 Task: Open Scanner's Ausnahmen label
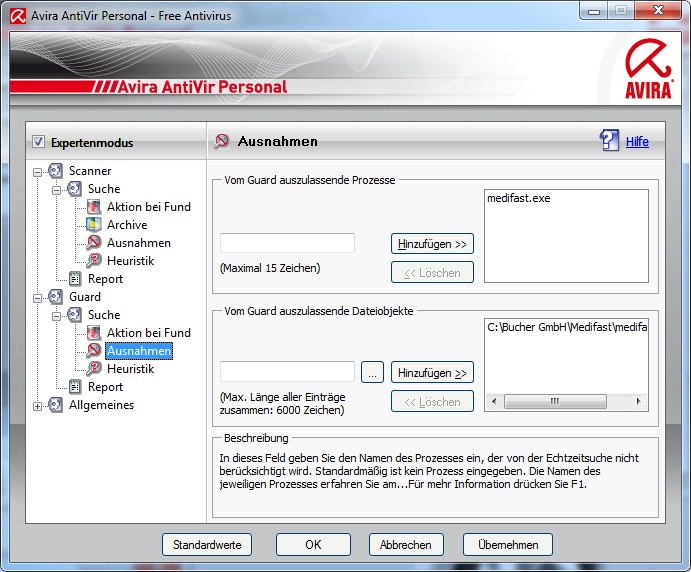pyautogui.click(x=139, y=242)
